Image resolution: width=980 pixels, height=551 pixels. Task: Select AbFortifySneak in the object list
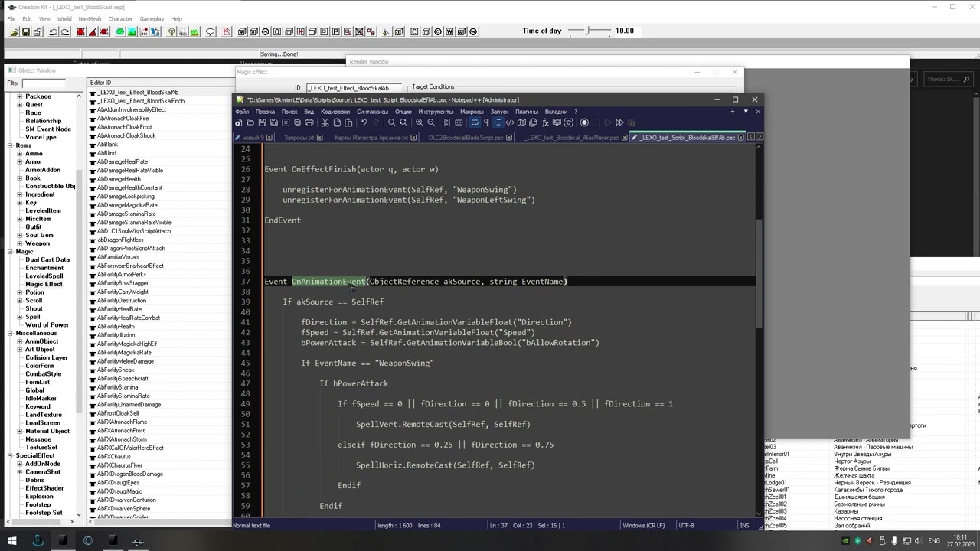116,370
